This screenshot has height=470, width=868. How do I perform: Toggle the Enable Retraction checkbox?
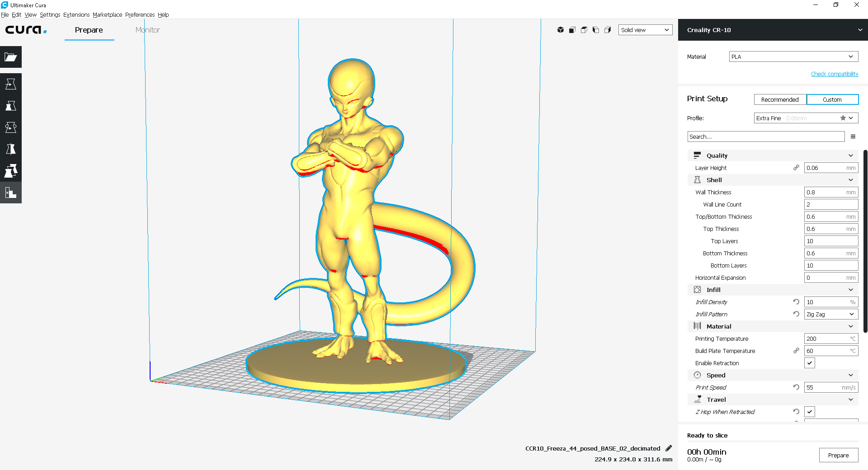coord(810,363)
